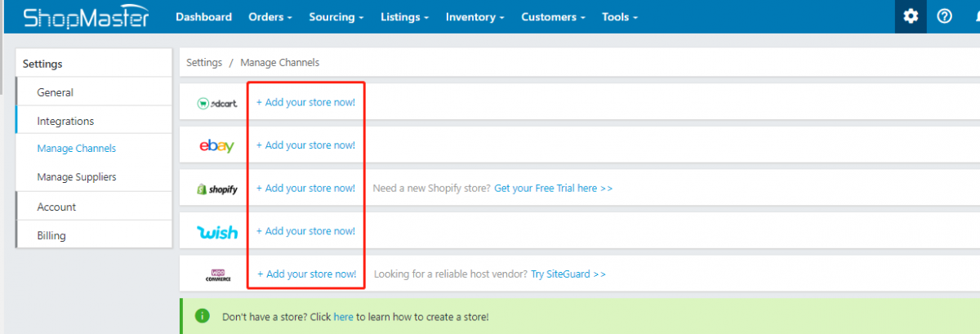
Task: Expand the Orders dropdown menu
Action: (x=269, y=17)
